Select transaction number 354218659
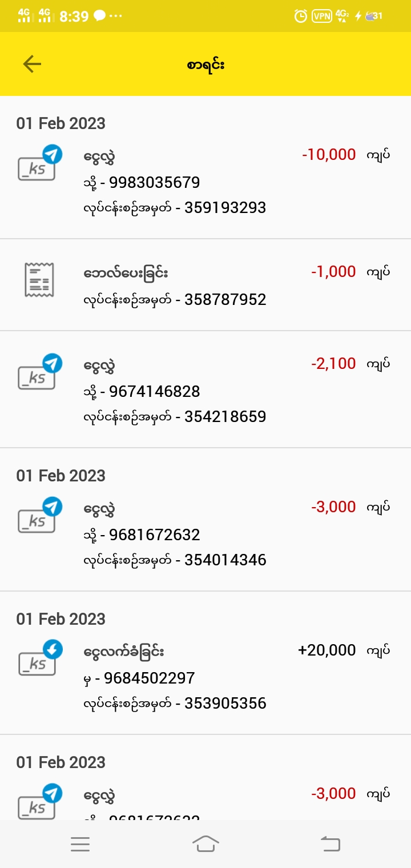Screen dimensions: 411x868 click(x=225, y=417)
